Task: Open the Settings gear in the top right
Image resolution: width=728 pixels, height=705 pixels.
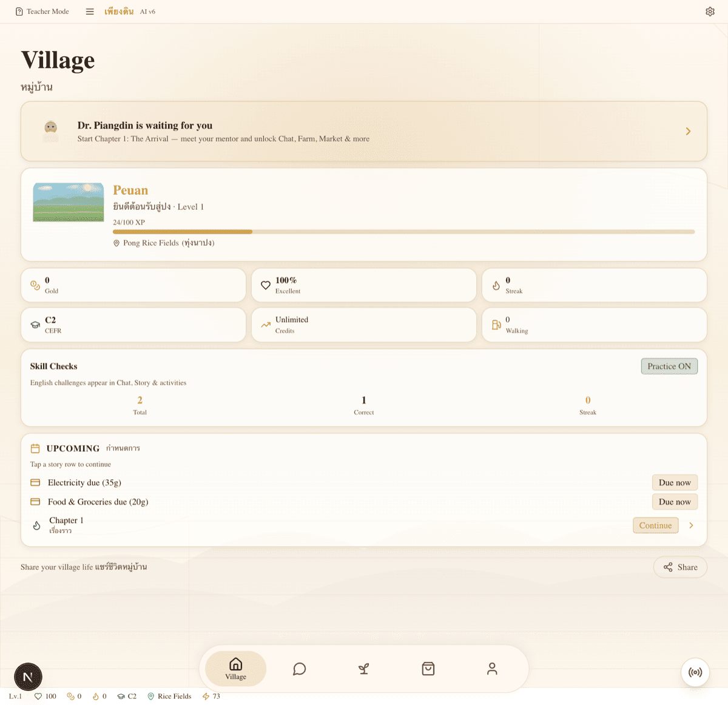Action: click(710, 12)
